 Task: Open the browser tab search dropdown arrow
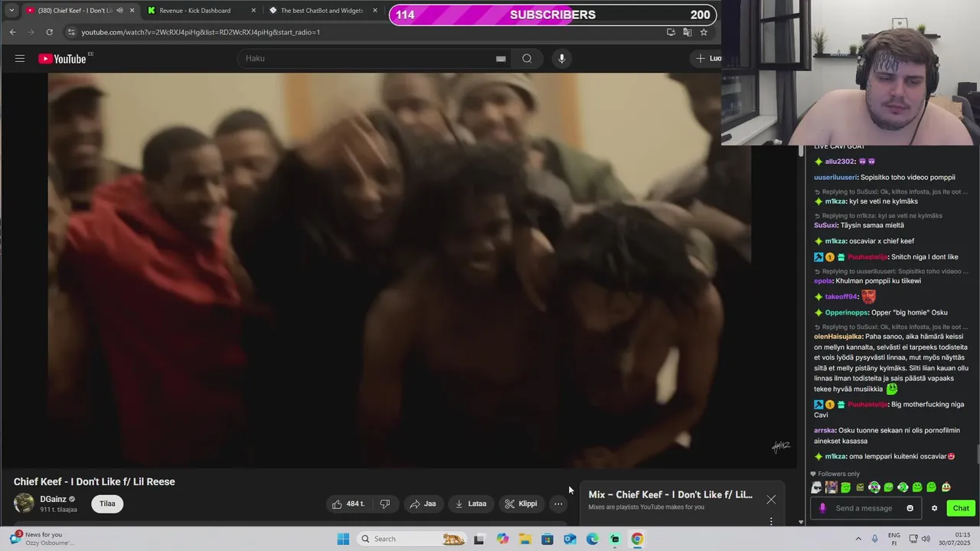pos(11,11)
